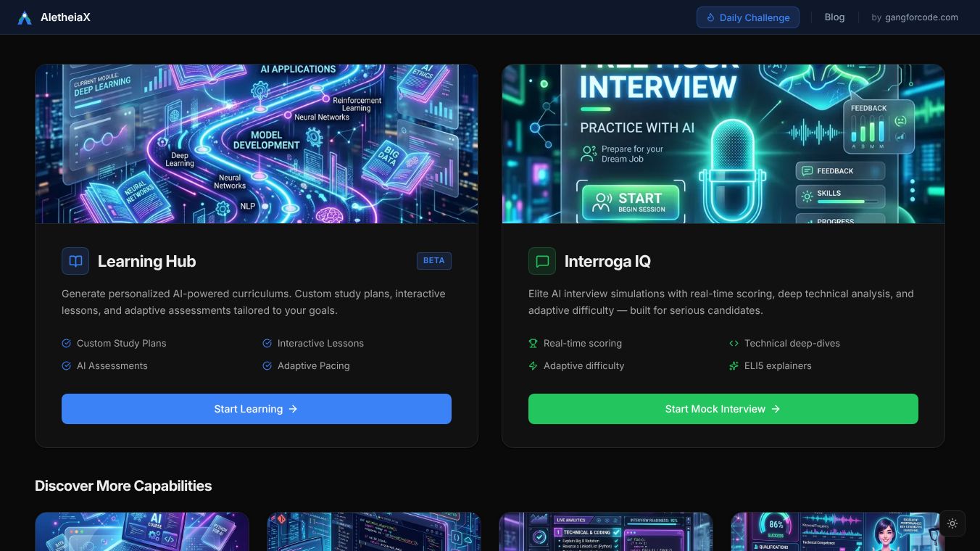Open the Learning Hub banner image
Image resolution: width=980 pixels, height=551 pixels.
(x=257, y=144)
